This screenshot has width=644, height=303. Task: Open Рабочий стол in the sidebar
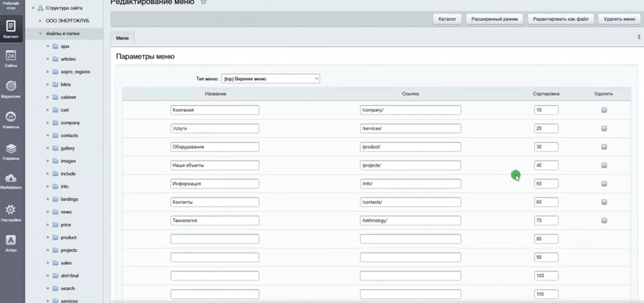11,5
